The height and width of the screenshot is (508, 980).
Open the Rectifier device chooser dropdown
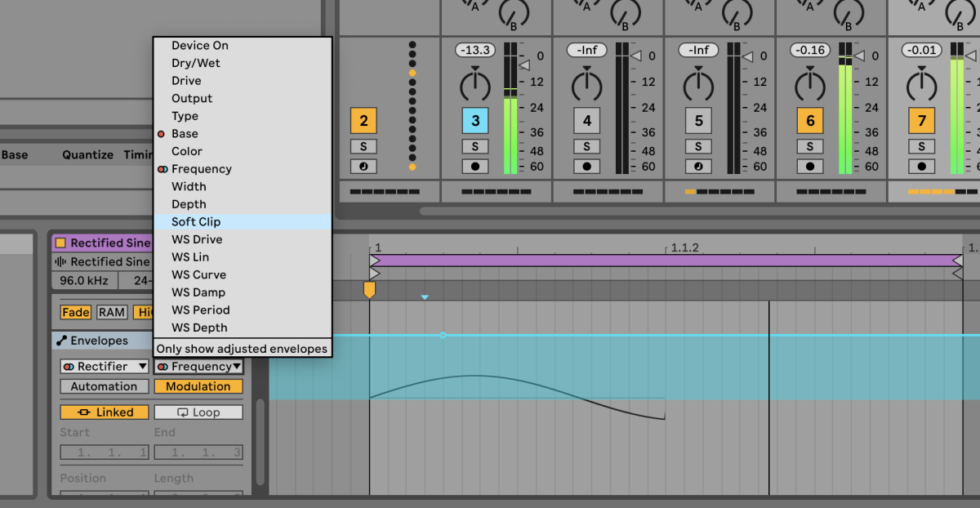(x=105, y=367)
